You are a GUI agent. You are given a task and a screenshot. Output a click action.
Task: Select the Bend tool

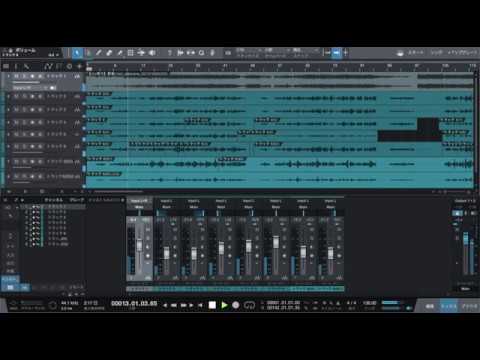pyautogui.click(x=141, y=53)
